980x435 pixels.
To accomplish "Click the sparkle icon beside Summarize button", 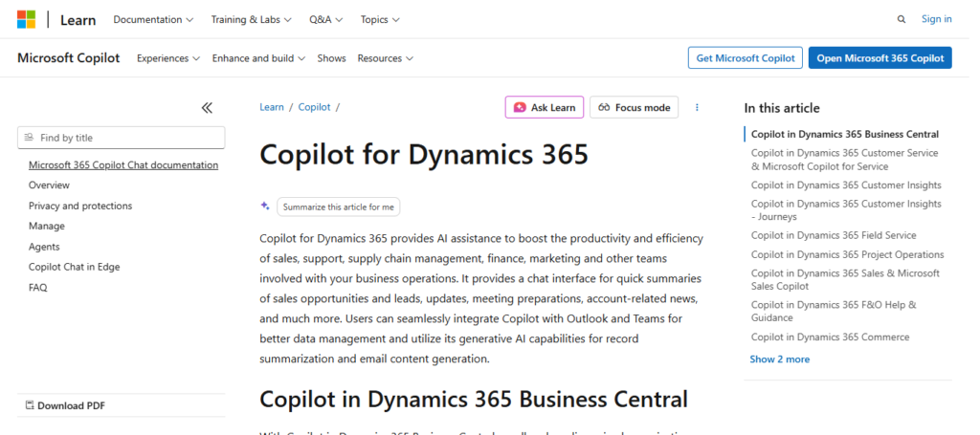I will tap(265, 207).
